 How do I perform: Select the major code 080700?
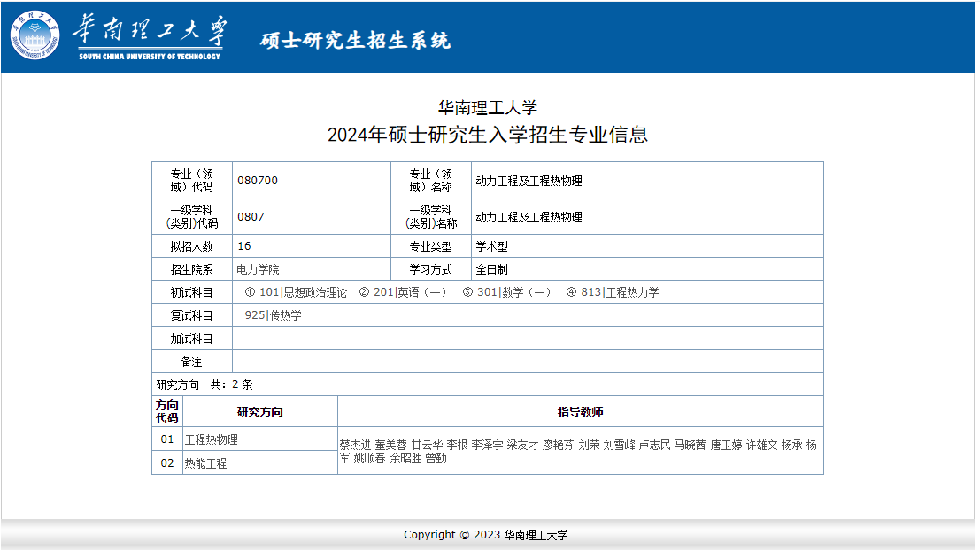click(258, 181)
